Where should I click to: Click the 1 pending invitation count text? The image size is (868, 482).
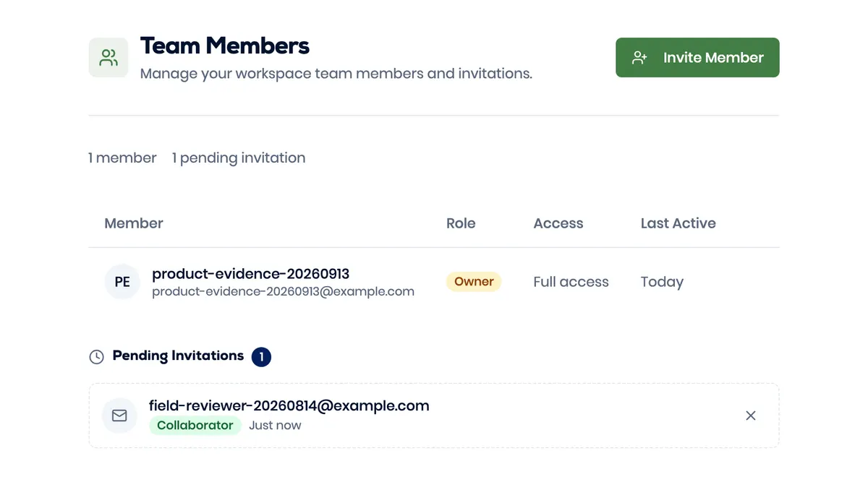click(239, 158)
